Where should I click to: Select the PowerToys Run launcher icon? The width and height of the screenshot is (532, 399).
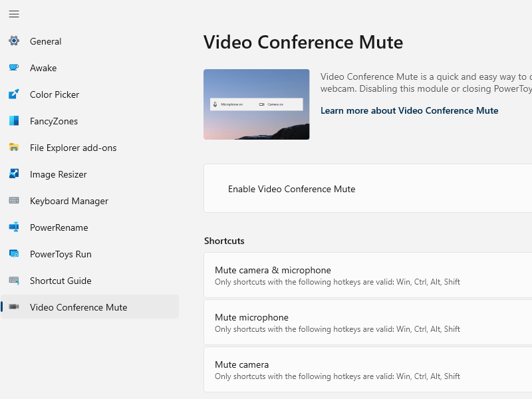(x=14, y=254)
